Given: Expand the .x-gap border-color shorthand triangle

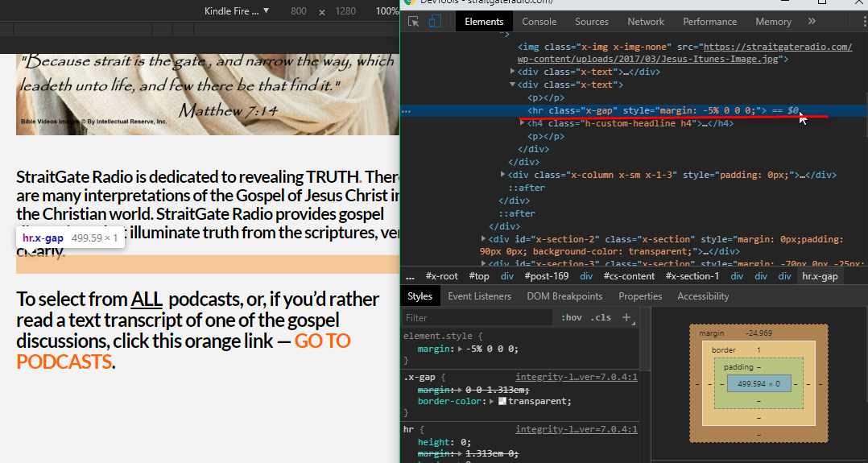Looking at the screenshot, I should tap(491, 401).
